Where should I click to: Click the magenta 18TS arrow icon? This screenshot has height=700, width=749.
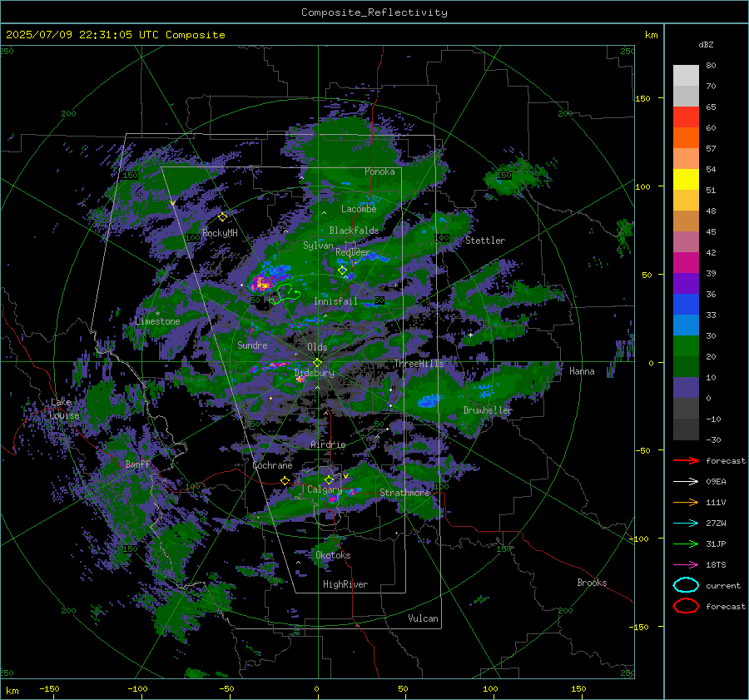pyautogui.click(x=686, y=565)
